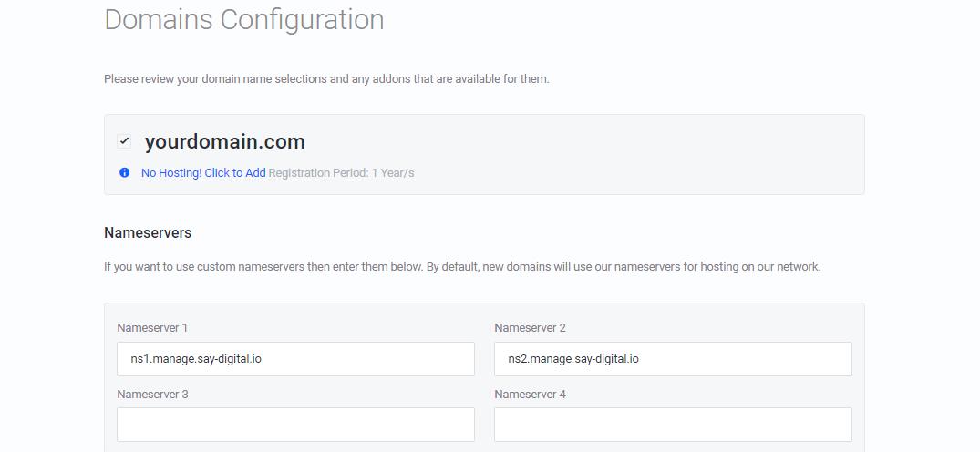Click the yourdomain.com domain name text

tap(224, 141)
